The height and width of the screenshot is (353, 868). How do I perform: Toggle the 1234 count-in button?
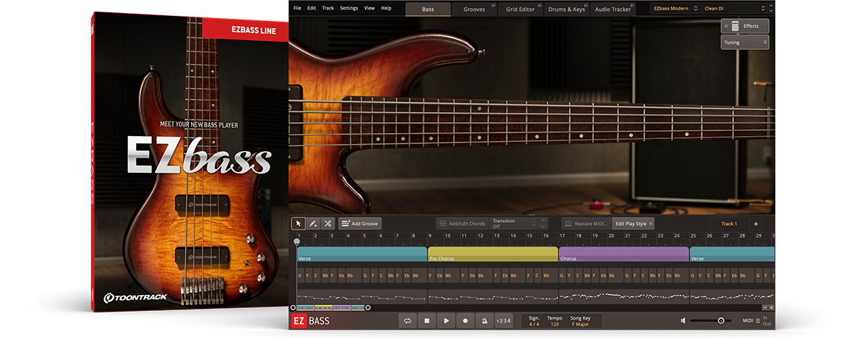503,320
